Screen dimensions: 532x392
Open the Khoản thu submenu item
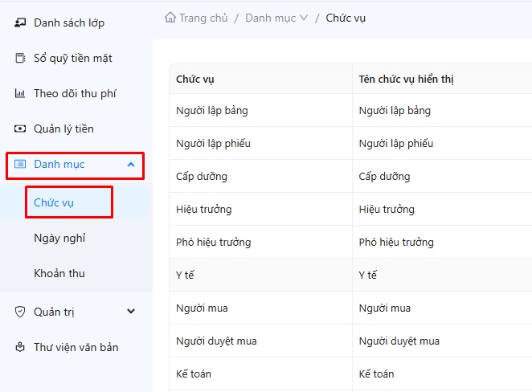[x=59, y=273]
